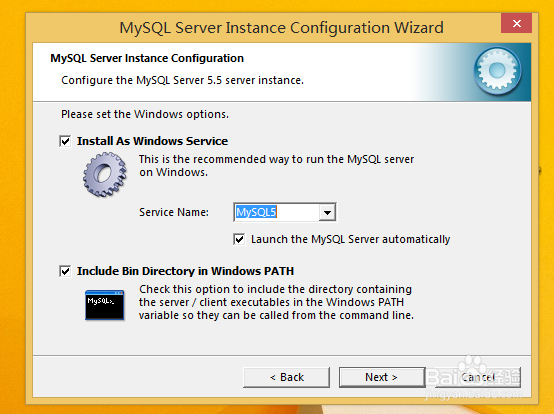This screenshot has width=554, height=414.
Task: Click 'Check this option to include' description
Action: pyautogui.click(x=276, y=302)
